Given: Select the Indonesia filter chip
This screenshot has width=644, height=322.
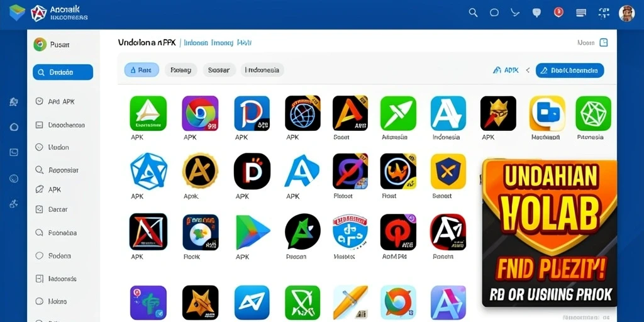Looking at the screenshot, I should 262,70.
